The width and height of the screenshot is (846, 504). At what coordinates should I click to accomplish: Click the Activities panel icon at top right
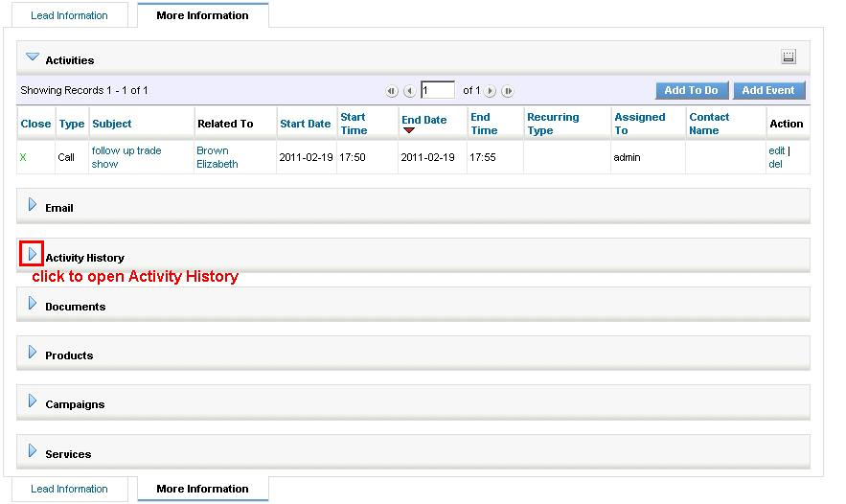point(789,57)
